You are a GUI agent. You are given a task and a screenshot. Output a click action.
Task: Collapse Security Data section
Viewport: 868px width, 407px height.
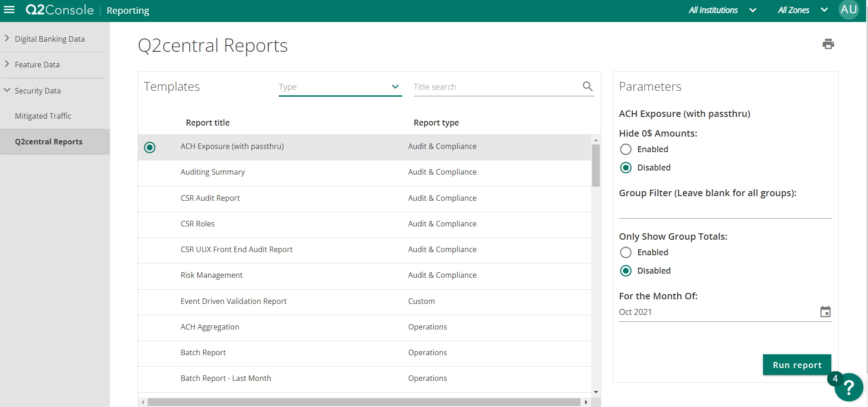(52, 91)
